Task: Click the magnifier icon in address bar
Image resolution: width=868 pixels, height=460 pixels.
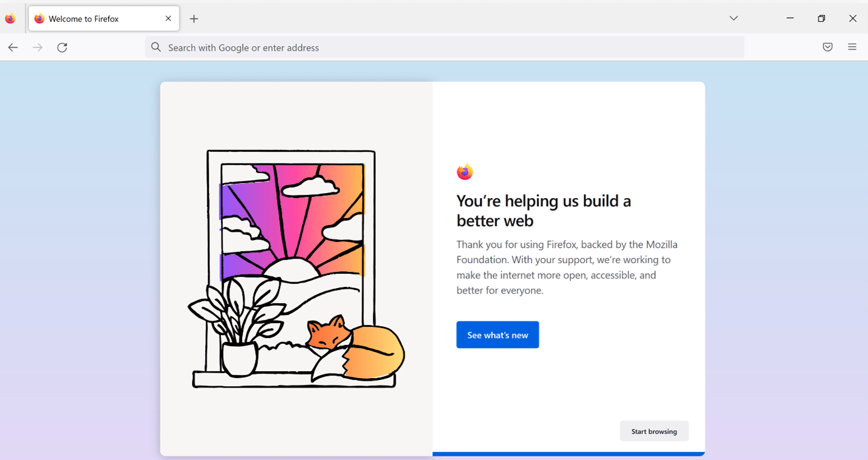Action: [156, 47]
